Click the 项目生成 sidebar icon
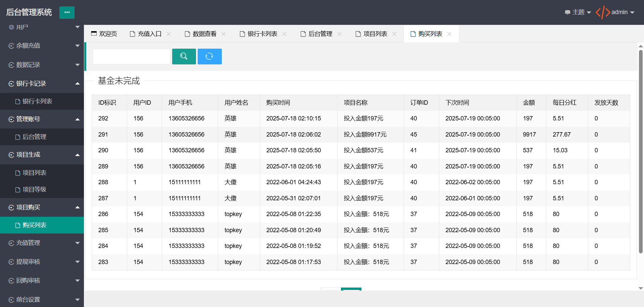The image size is (644, 307). [x=11, y=155]
